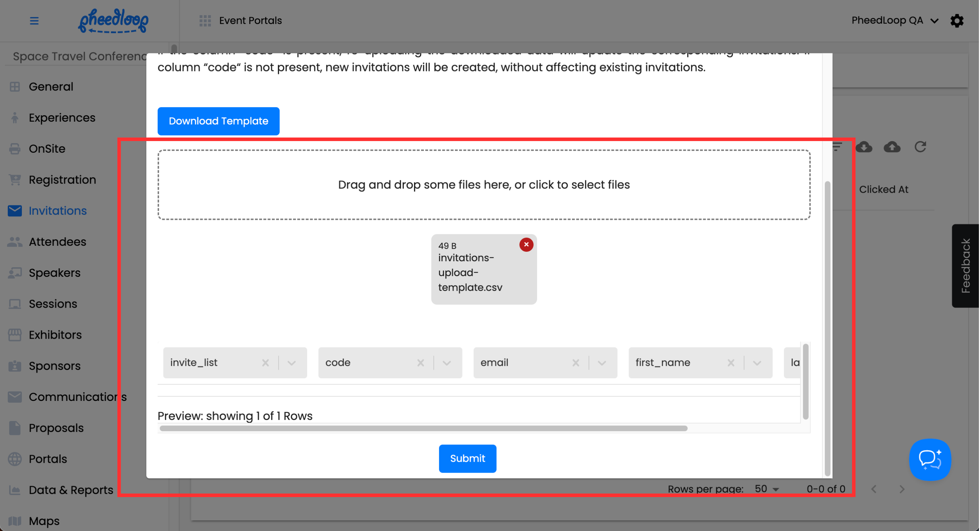Open the settings gear icon
The width and height of the screenshot is (980, 531).
[x=956, y=21]
